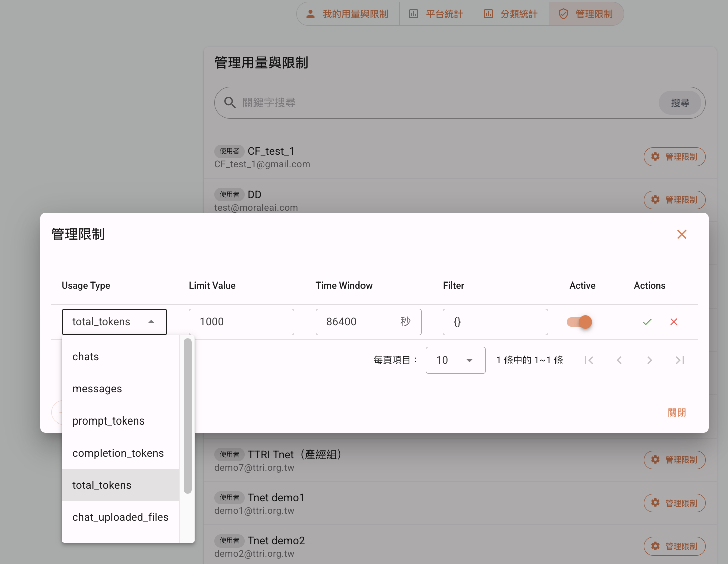Pick the highlighted total_tokens list option

click(x=120, y=485)
